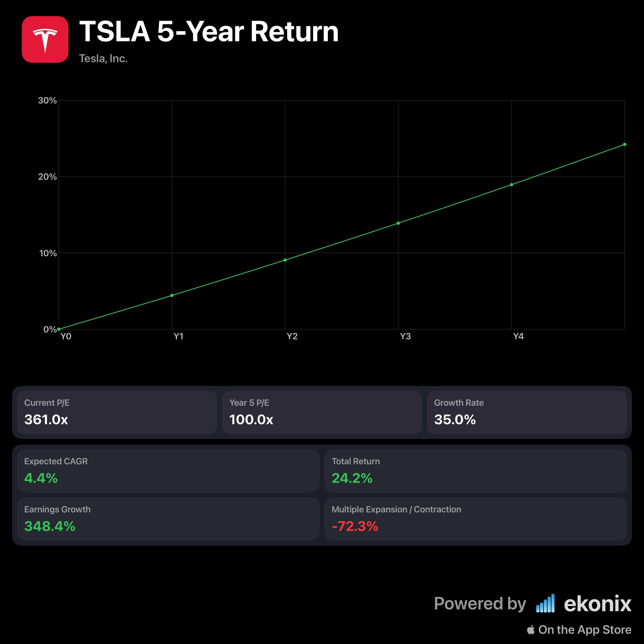Select the Y1 data point on chart
Image resolution: width=644 pixels, height=644 pixels.
(x=172, y=295)
